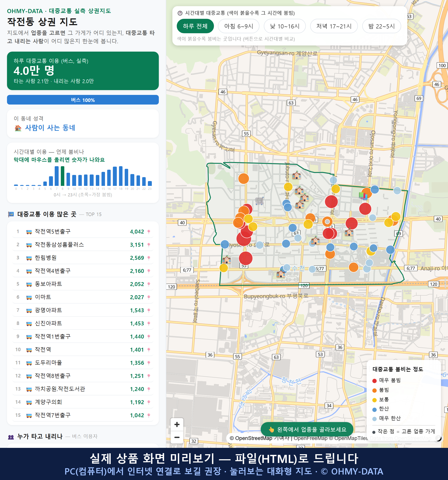Click the orange 붐빔 legend swatch
This screenshot has height=480, width=448.
pos(374,390)
